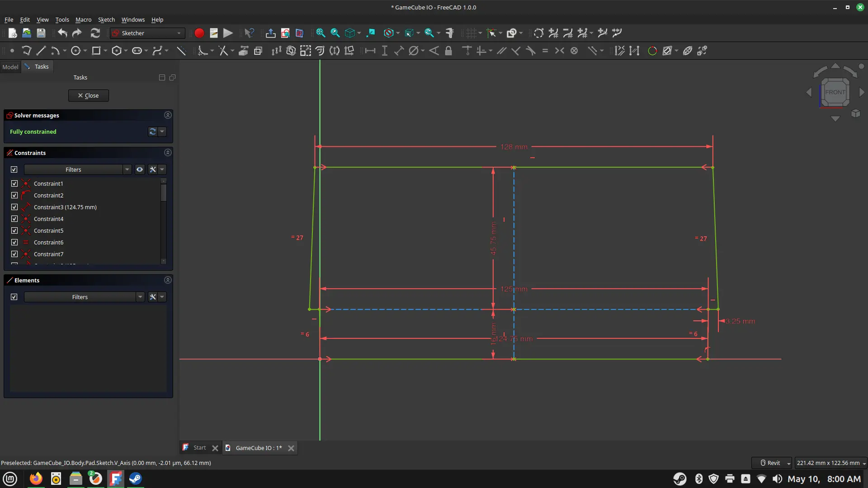The image size is (868, 488).
Task: Select the Polyline tool
Action: pyautogui.click(x=27, y=51)
